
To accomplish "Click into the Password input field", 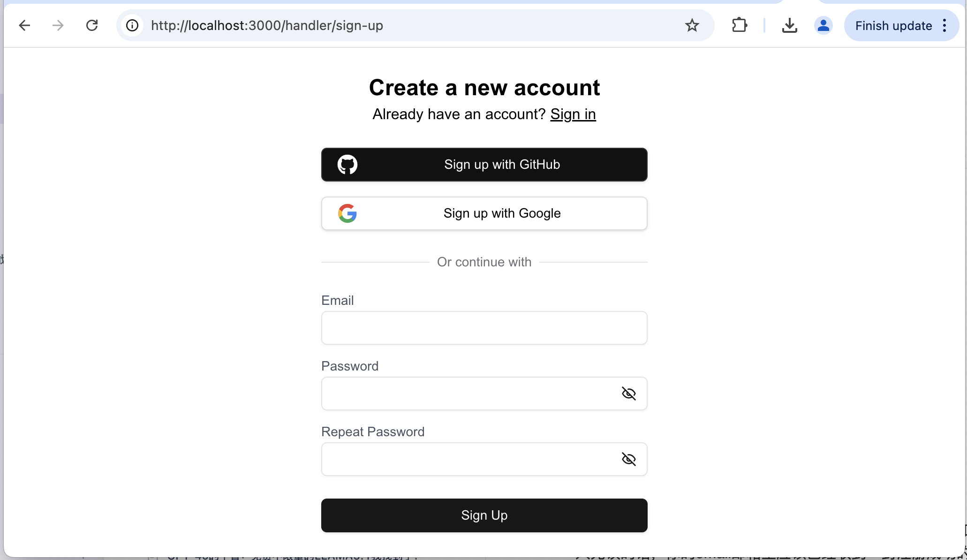I will 469,394.
